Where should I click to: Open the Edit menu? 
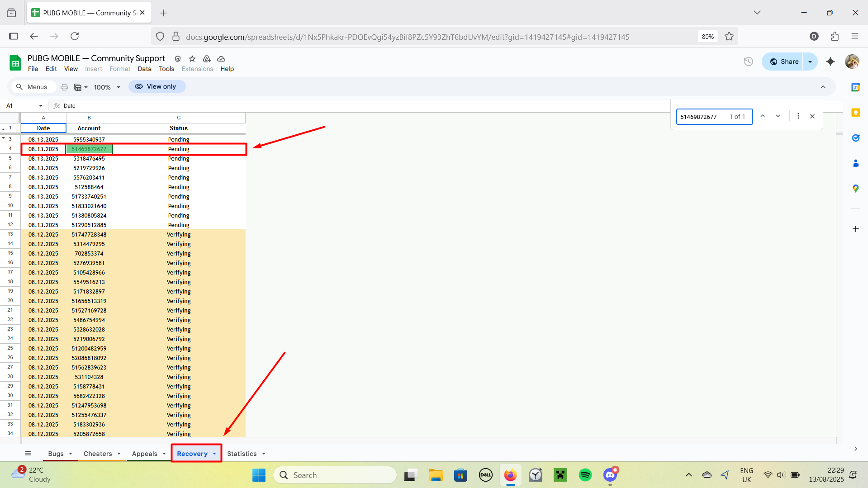click(51, 69)
